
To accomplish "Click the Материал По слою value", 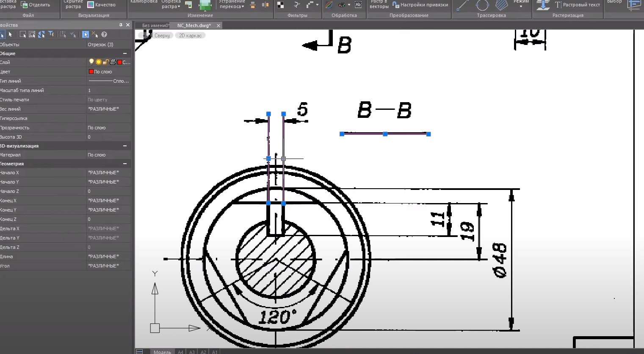I will 108,155.
